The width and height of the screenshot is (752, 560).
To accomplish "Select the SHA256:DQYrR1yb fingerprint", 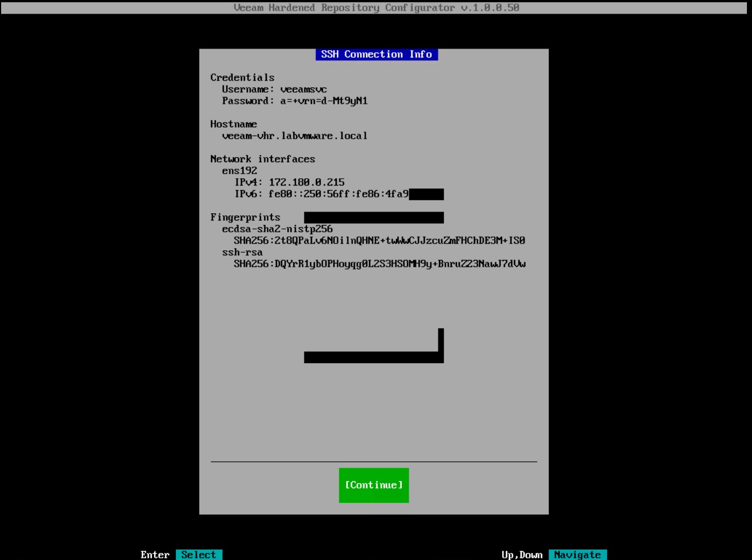I will pos(380,264).
